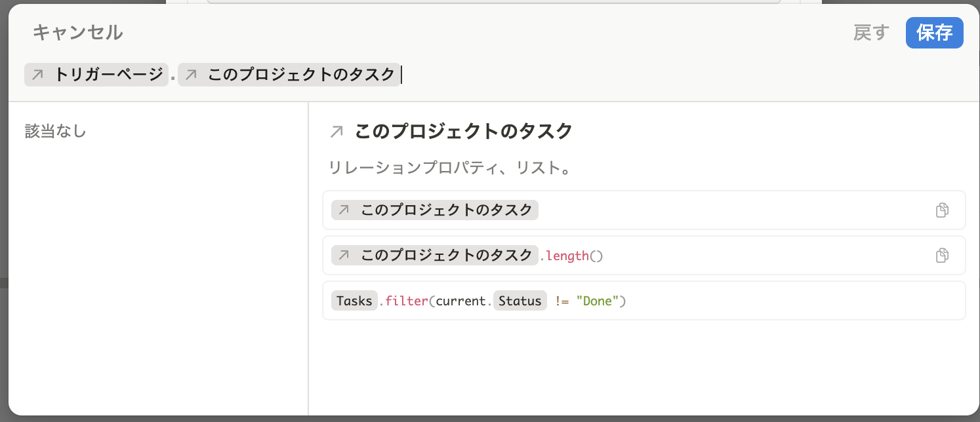The image size is (980, 422).
Task: Click the このプロジェクトのタスク heading in the detail panel
Action: click(x=463, y=132)
